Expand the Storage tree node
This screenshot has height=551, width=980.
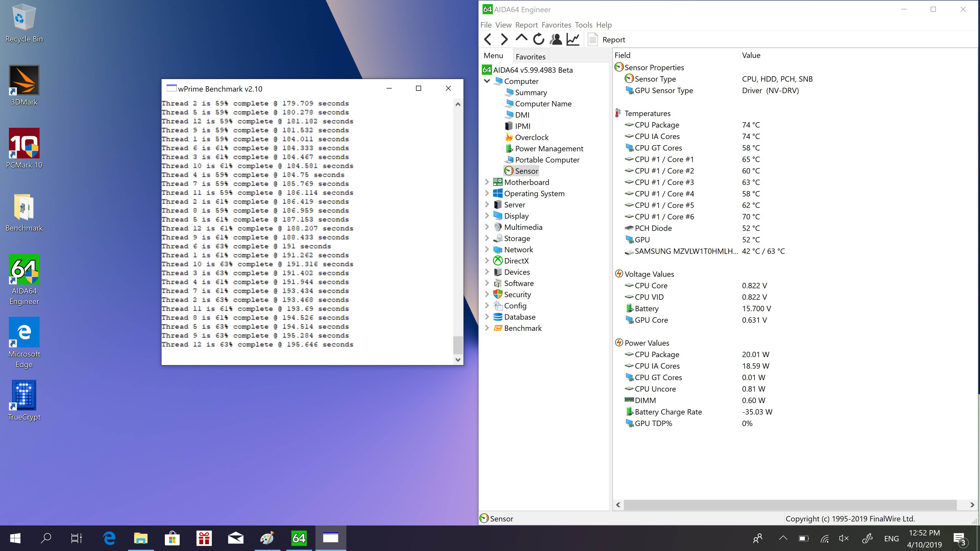487,238
